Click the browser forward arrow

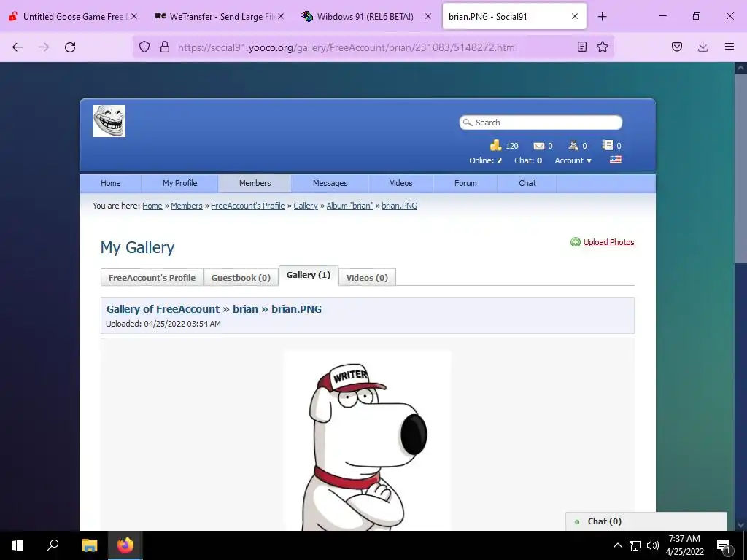(x=44, y=47)
